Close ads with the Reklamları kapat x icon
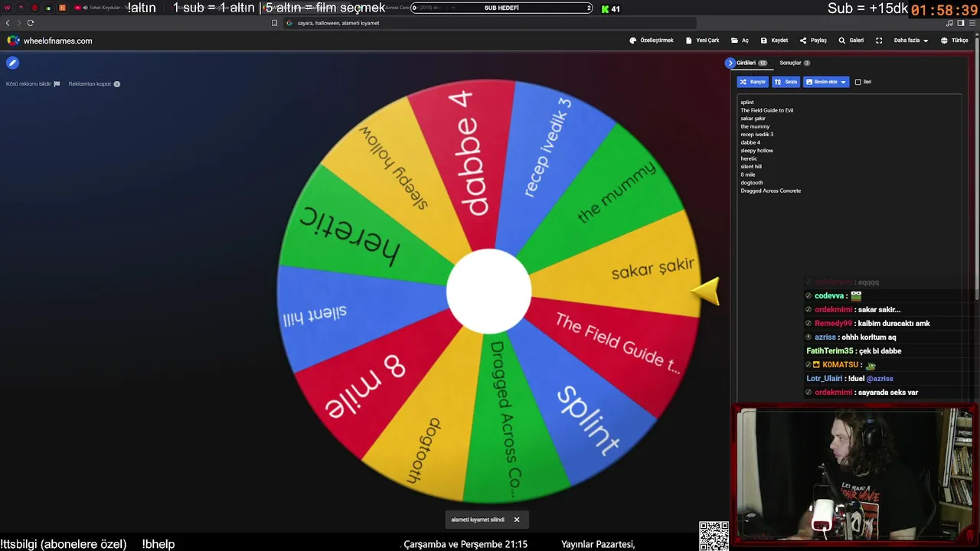The image size is (980, 551). click(x=117, y=84)
